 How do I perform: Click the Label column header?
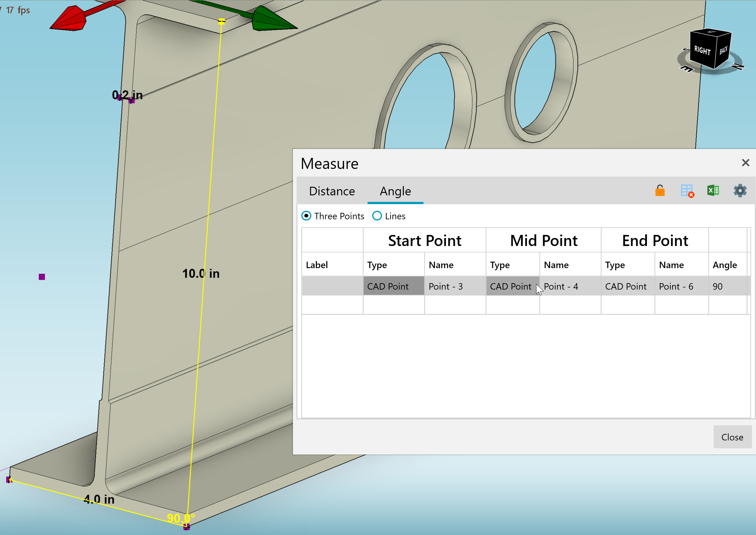(x=332, y=264)
